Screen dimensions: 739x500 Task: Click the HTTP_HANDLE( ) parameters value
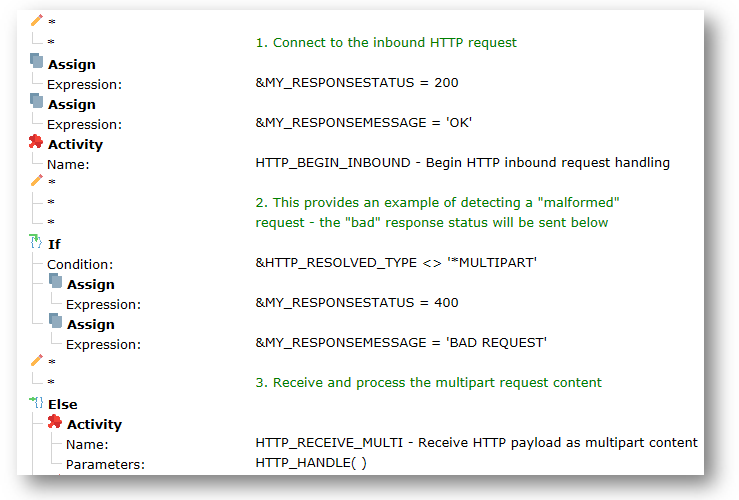(311, 462)
